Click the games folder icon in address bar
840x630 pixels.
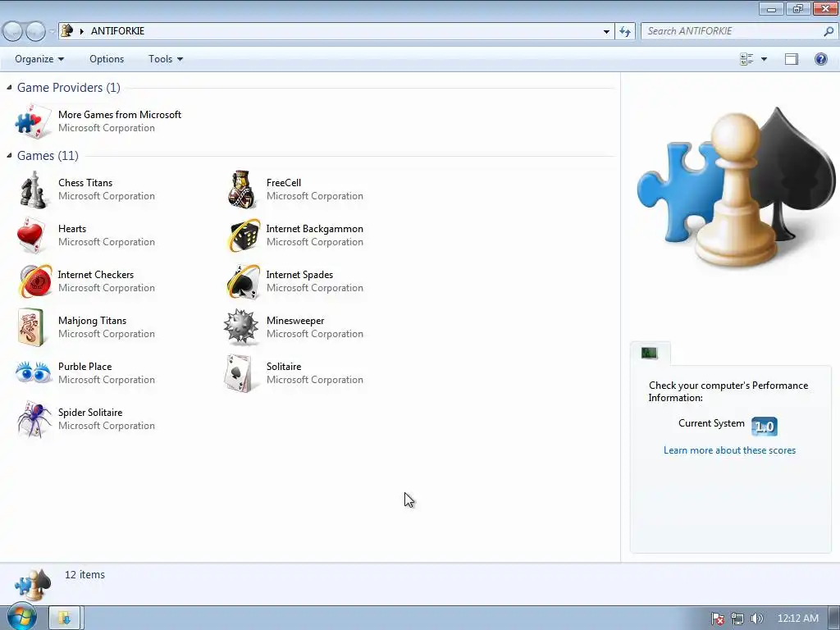(66, 30)
